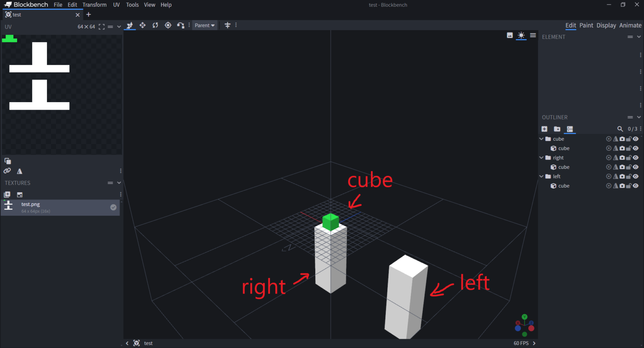Toggle lock on the 'left' group
Screen dimensions: 644x348
pyautogui.click(x=629, y=176)
